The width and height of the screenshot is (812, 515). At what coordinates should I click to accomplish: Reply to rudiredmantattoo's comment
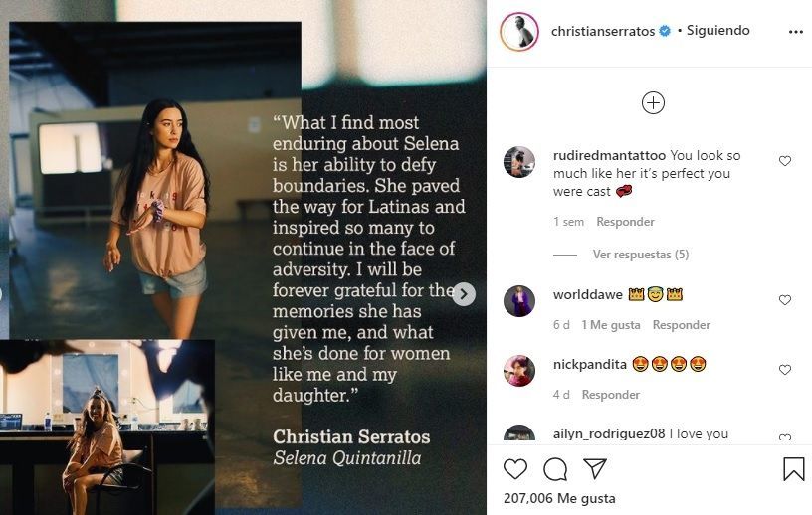(625, 222)
